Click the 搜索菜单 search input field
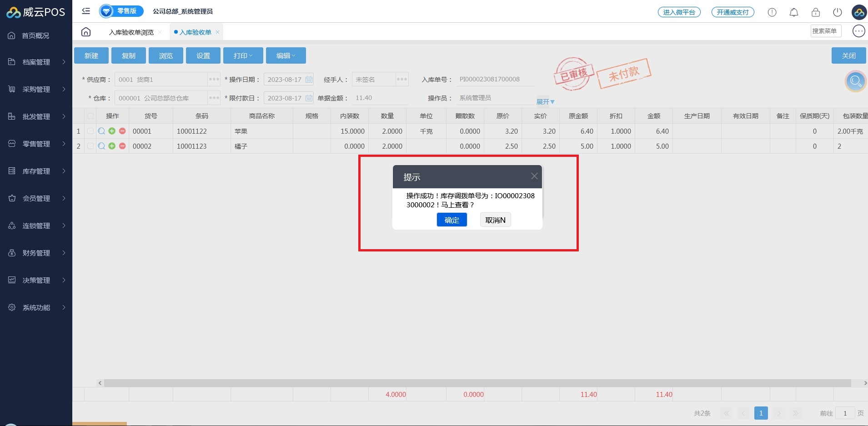The height and width of the screenshot is (426, 868). [x=825, y=31]
